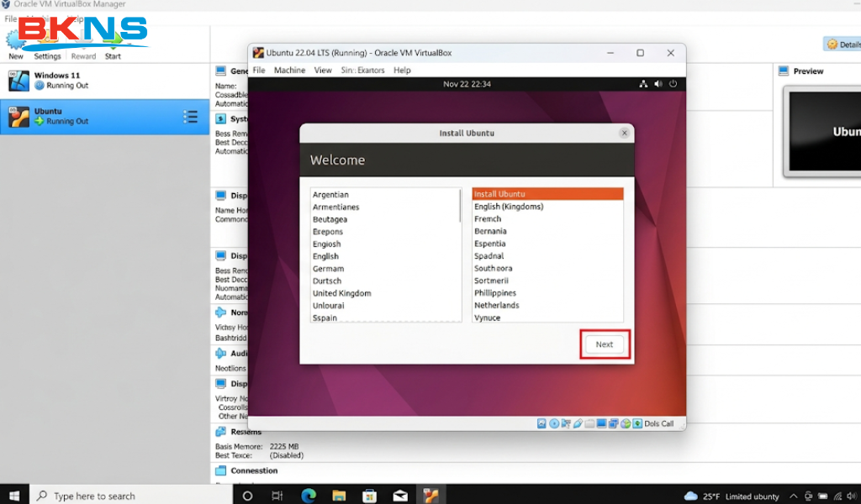
Task: Select Netherlands in the right list
Action: 496,305
